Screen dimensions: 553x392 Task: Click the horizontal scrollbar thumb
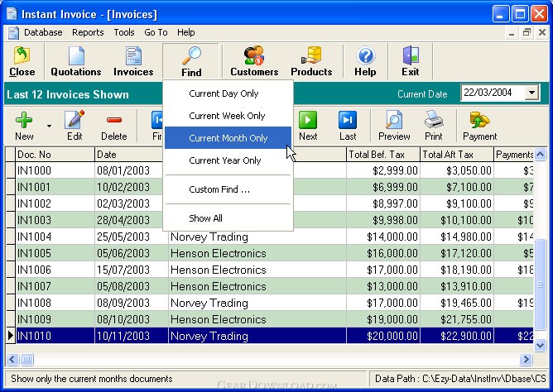(26, 359)
